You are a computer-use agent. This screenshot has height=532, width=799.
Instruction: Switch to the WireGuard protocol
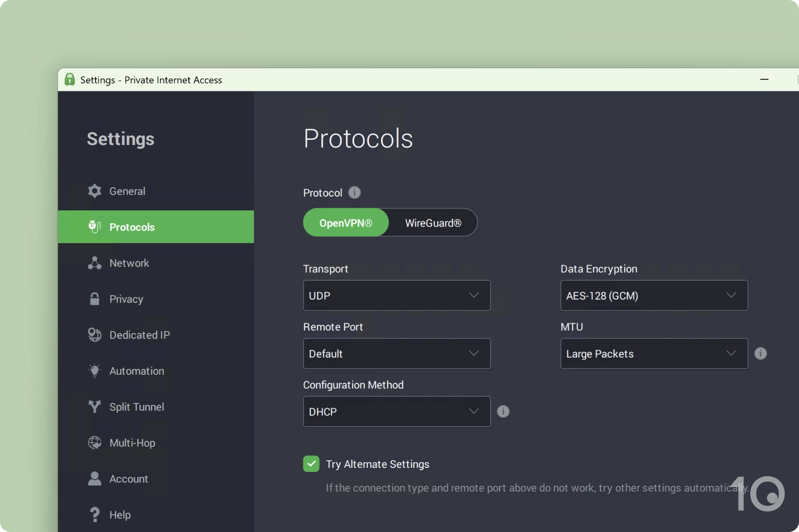(433, 222)
